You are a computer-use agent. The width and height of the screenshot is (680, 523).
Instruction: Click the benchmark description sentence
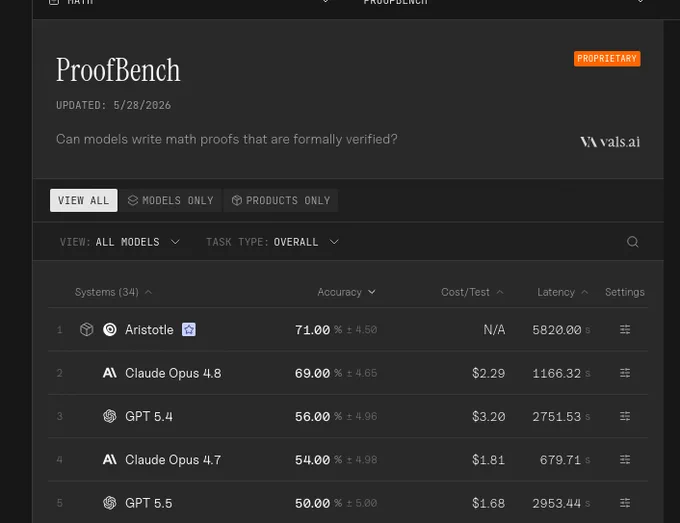(227, 139)
